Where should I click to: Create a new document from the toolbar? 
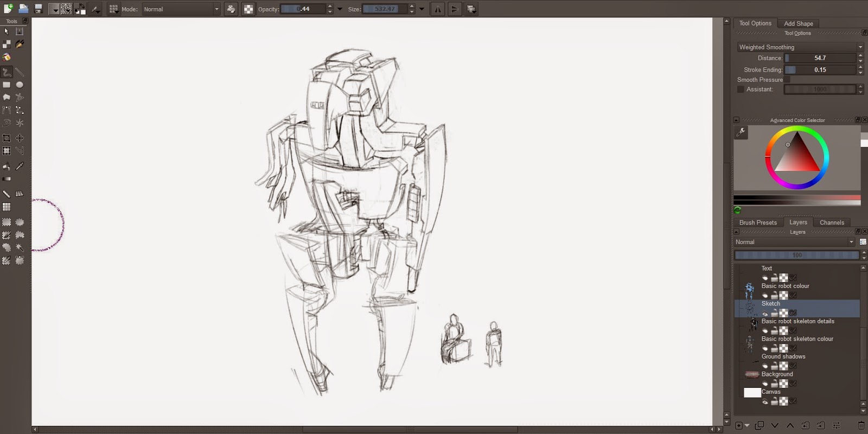click(8, 9)
